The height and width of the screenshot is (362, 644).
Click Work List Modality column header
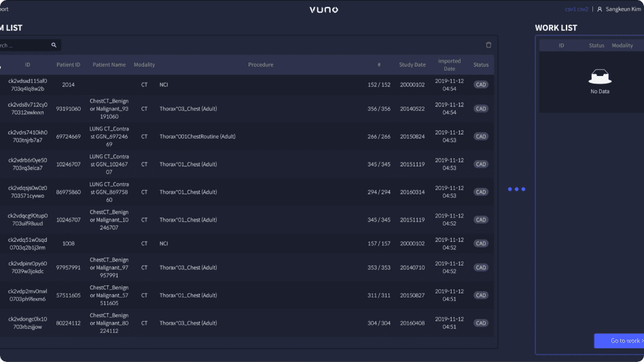point(622,46)
